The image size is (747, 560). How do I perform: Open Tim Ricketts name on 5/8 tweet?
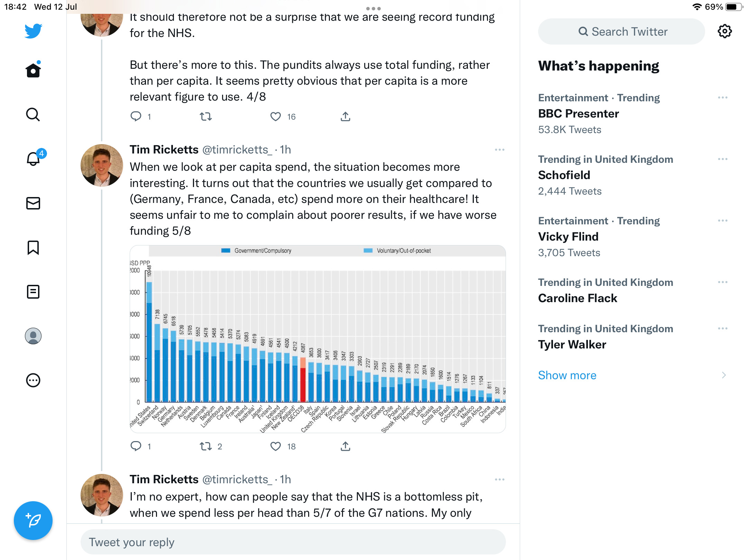click(x=164, y=150)
